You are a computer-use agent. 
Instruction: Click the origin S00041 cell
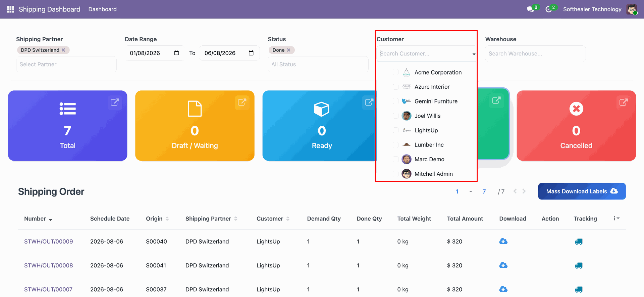[x=156, y=265]
